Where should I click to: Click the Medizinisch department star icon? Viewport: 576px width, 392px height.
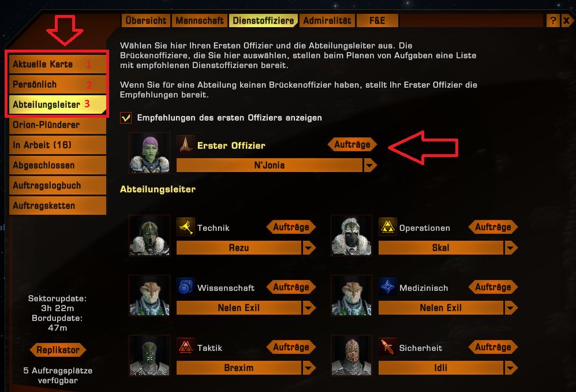coord(387,287)
